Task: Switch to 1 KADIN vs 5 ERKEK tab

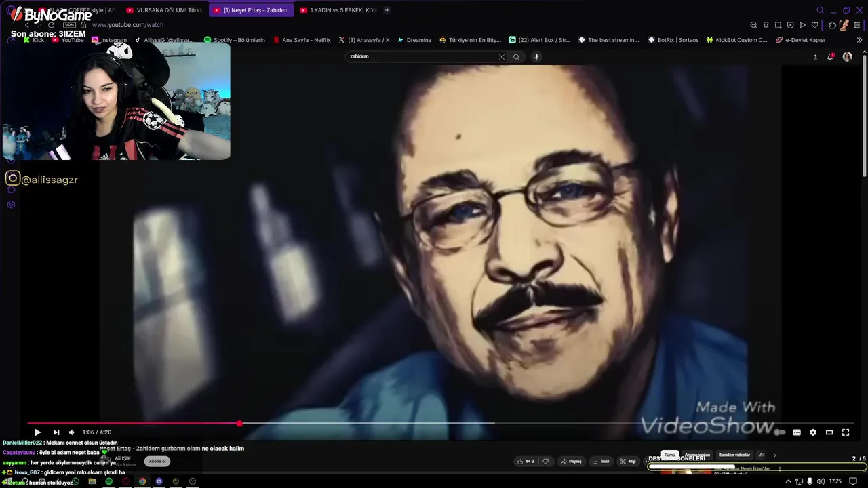Action: click(338, 10)
